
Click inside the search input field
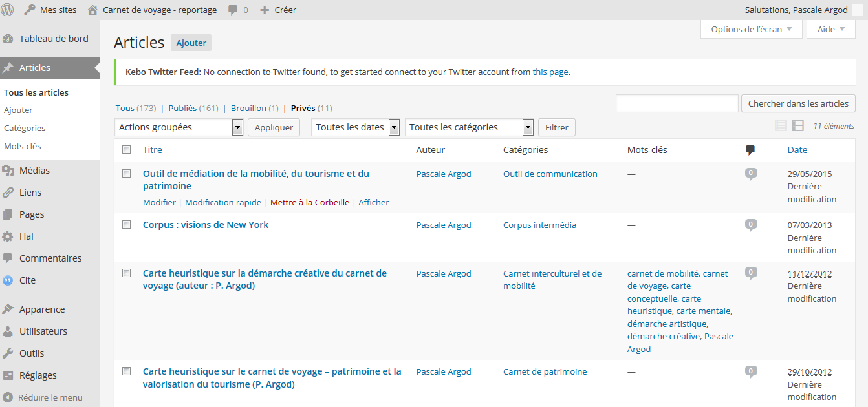click(677, 103)
